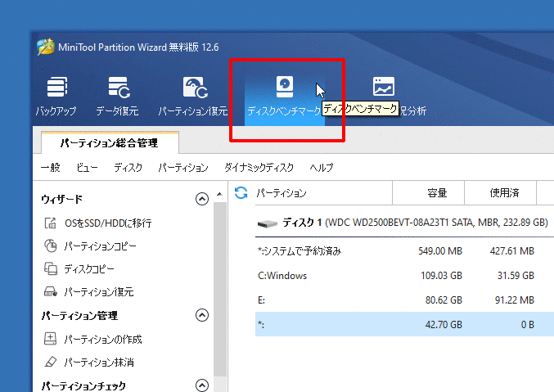Click the refresh icon beside パーティション header
Viewport: 554px width, 392px height.
click(x=241, y=193)
